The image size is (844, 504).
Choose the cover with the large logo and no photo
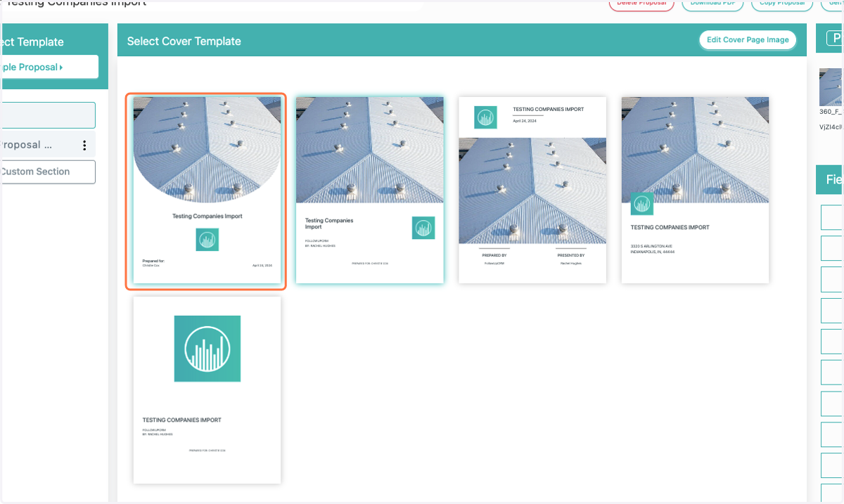[x=207, y=390]
